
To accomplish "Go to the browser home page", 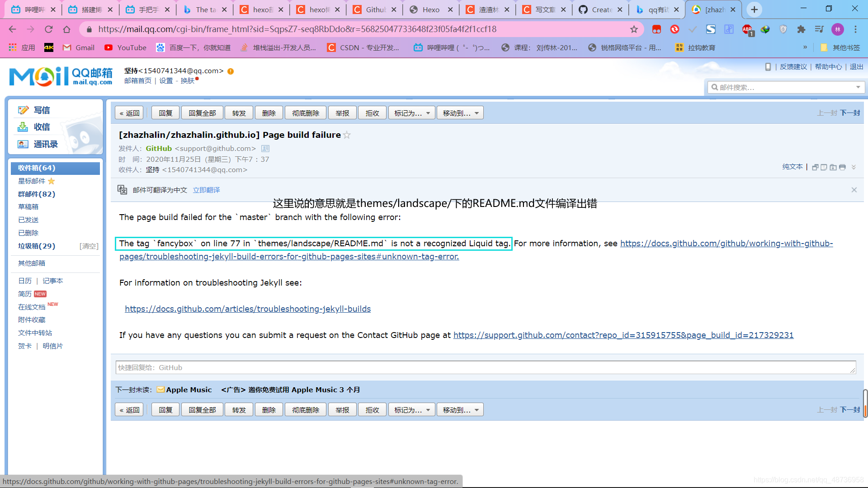I will 66,29.
